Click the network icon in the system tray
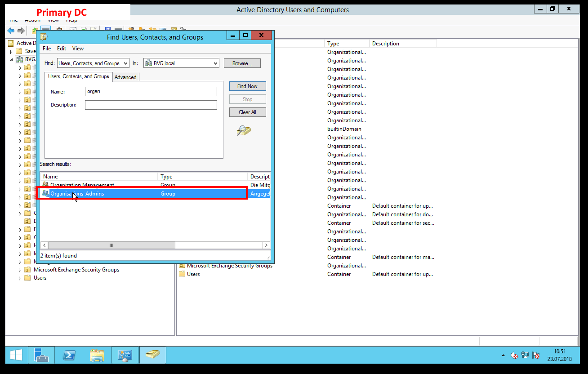This screenshot has height=374, width=588. point(525,356)
